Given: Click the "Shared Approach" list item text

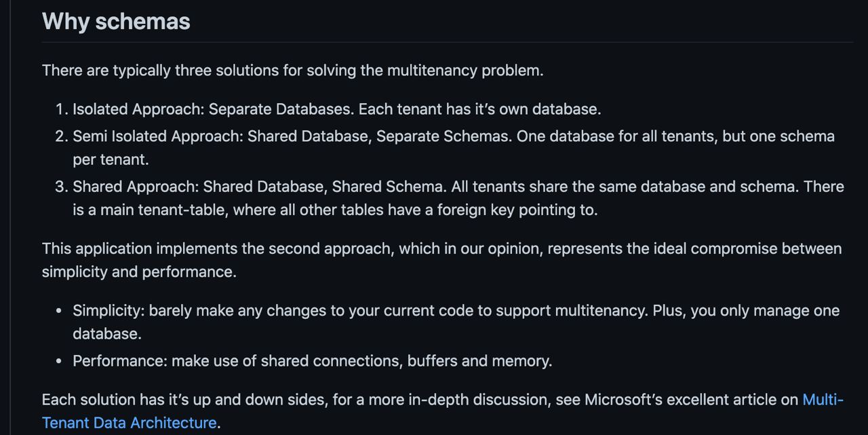Looking at the screenshot, I should (458, 198).
